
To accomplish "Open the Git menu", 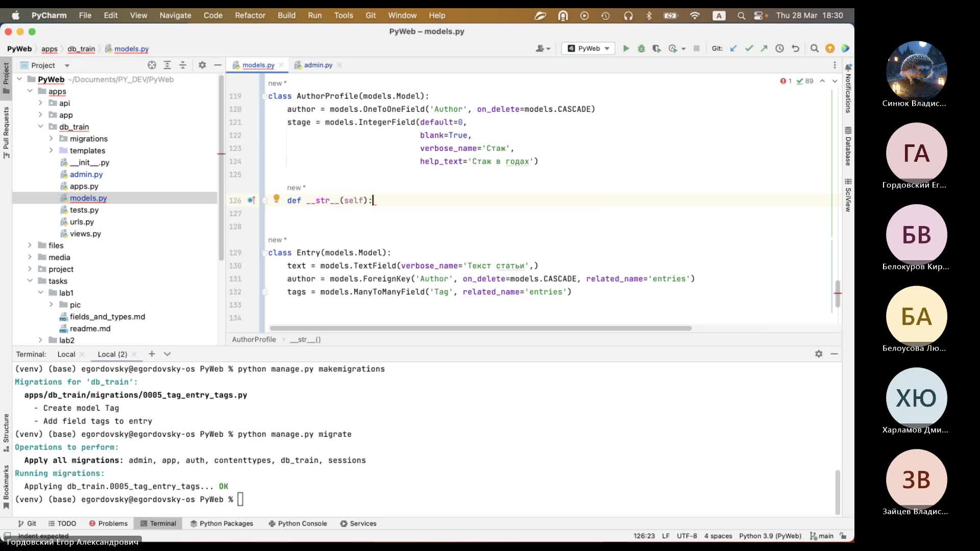I will click(371, 15).
